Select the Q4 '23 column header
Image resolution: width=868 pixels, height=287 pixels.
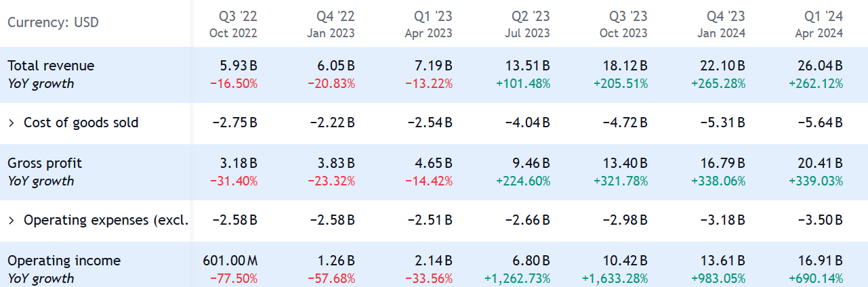point(725,24)
